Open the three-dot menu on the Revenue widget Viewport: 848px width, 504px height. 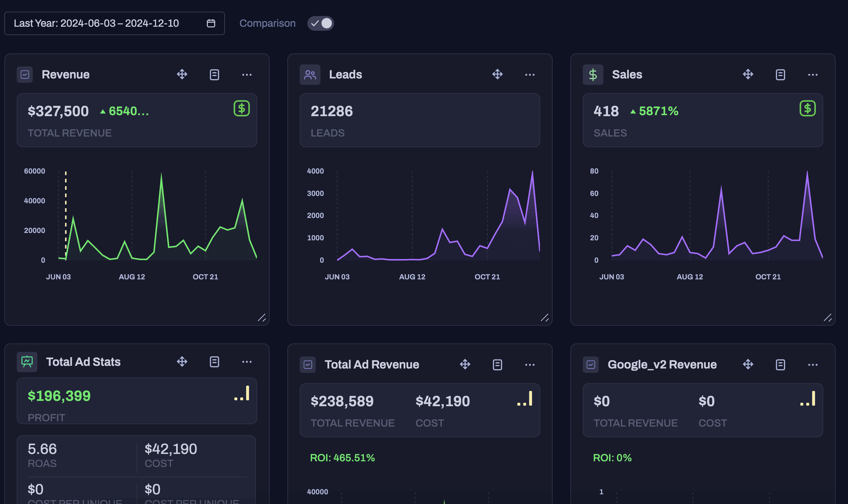[247, 75]
